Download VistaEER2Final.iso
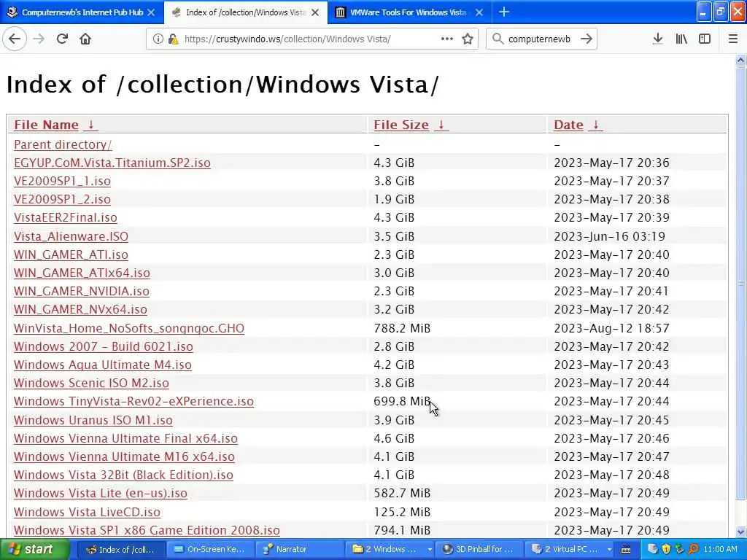The width and height of the screenshot is (747, 560). tap(65, 217)
